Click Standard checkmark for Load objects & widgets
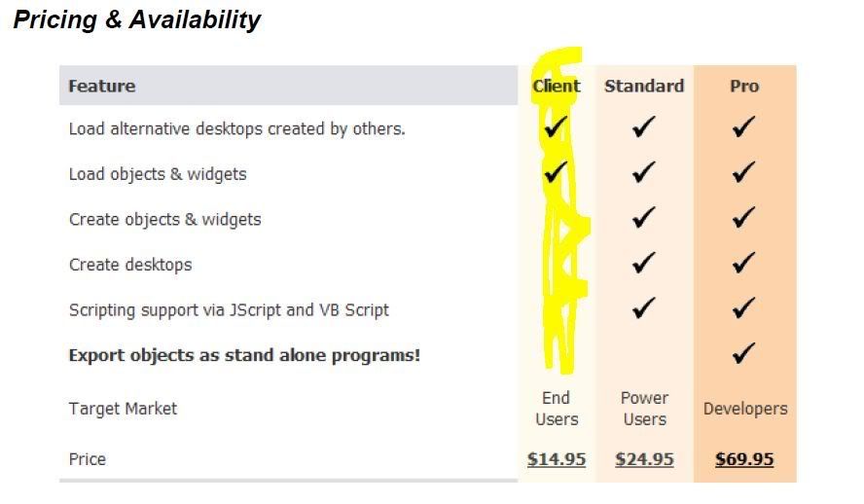Viewport: 864px width, 504px height. pos(643,172)
